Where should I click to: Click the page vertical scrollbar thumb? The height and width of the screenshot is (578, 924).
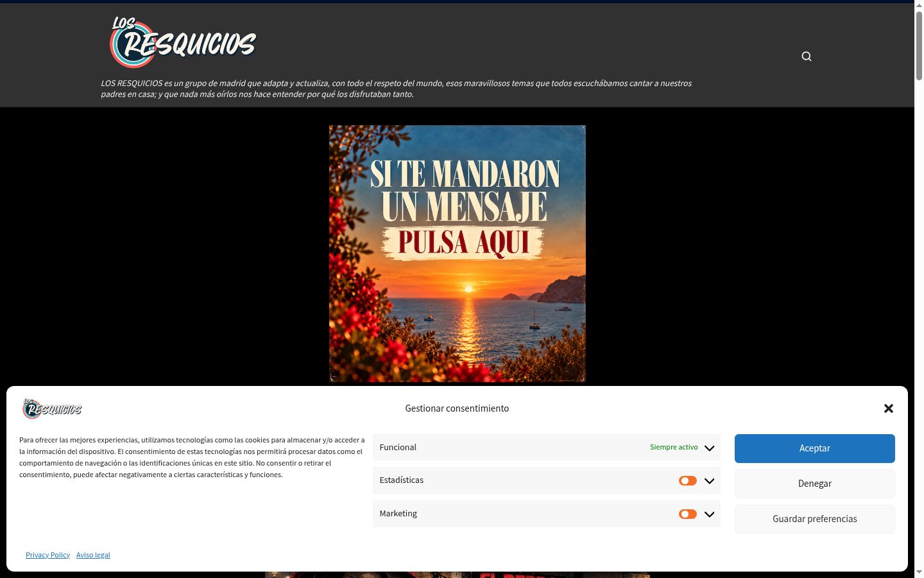pos(919,45)
